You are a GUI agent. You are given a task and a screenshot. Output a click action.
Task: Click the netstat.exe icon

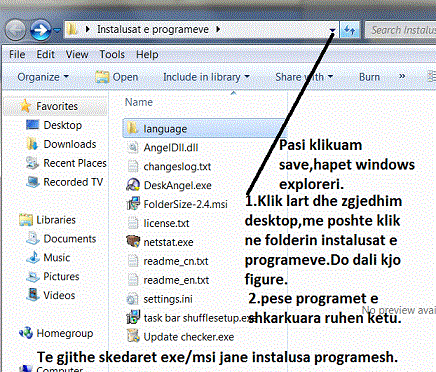pyautogui.click(x=133, y=241)
